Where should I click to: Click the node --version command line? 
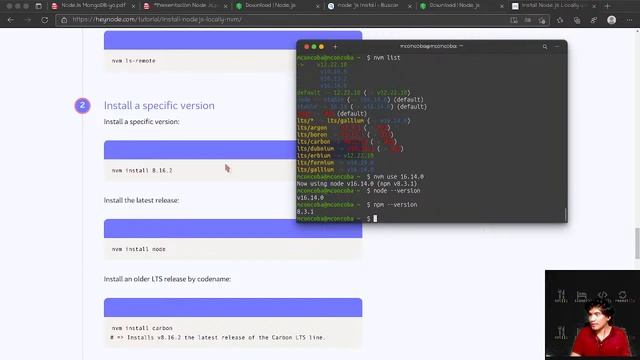tap(396, 191)
